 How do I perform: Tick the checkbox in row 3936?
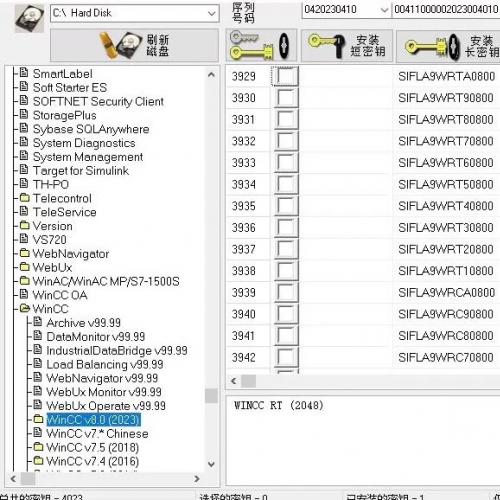tap(286, 228)
